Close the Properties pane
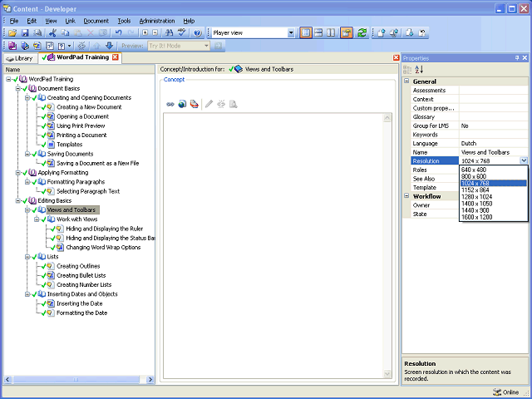 (525, 58)
